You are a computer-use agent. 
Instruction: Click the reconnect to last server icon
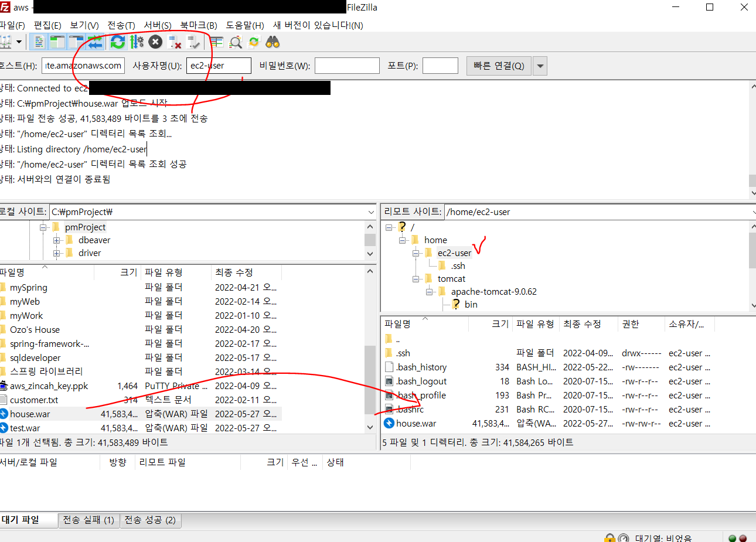193,42
